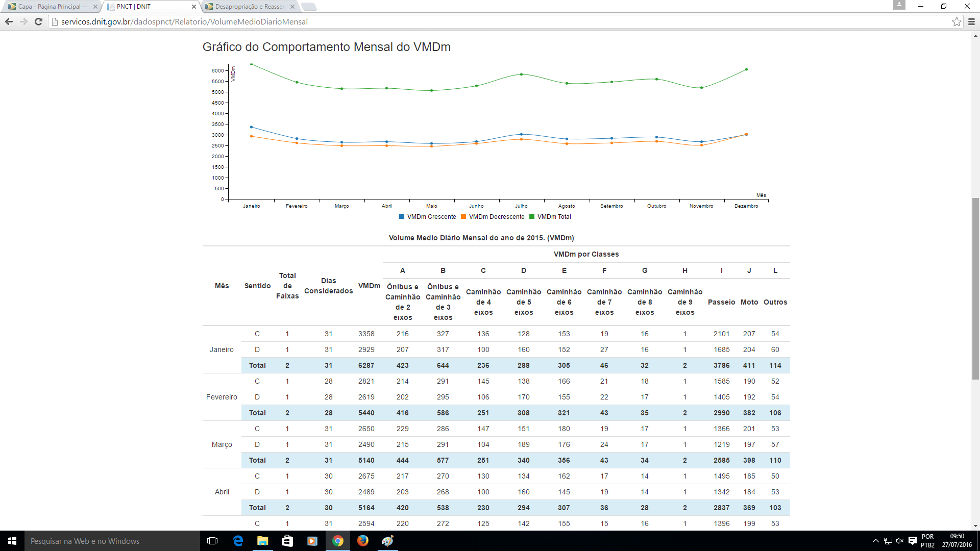Click the Task View icon
This screenshot has height=551, width=980.
[212, 541]
